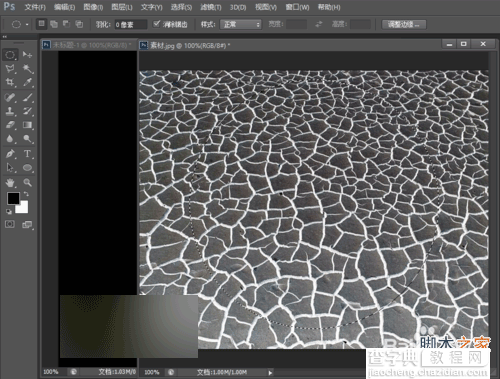Open the 窗口(W) Window menu
This screenshot has height=379, width=500.
[x=297, y=7]
